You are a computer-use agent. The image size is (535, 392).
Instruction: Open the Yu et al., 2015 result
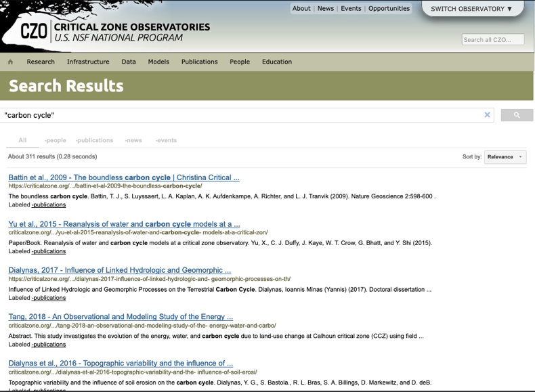click(x=124, y=224)
